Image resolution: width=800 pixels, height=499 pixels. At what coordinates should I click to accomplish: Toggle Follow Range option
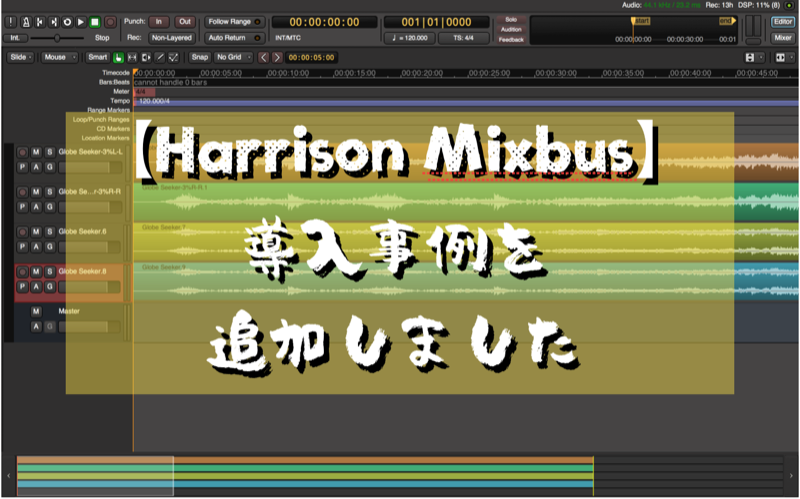pyautogui.click(x=234, y=22)
